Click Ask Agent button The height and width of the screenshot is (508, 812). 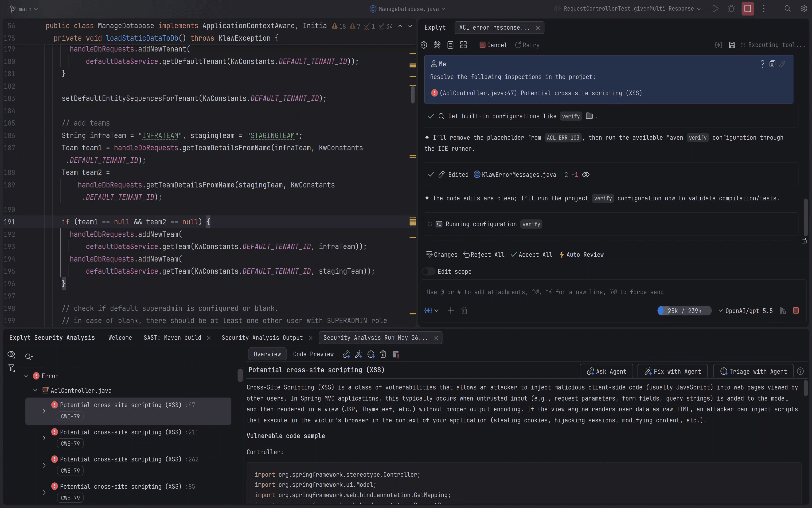pos(606,371)
